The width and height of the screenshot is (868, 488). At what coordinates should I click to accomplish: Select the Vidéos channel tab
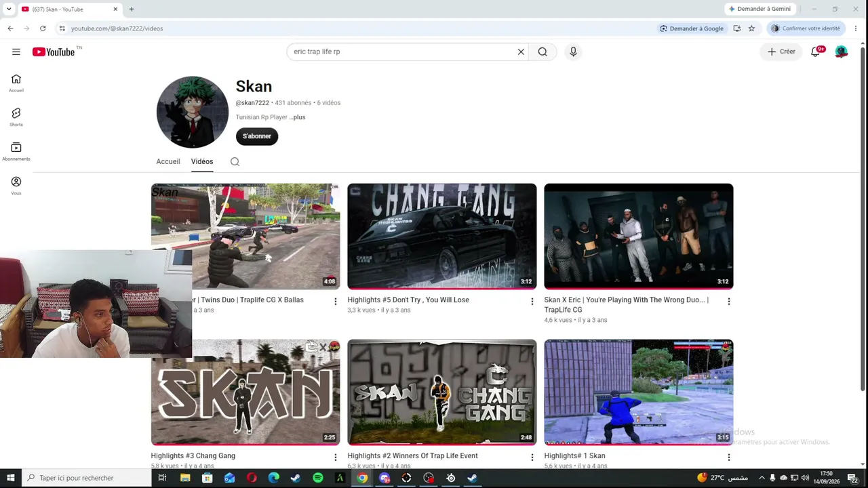click(202, 162)
